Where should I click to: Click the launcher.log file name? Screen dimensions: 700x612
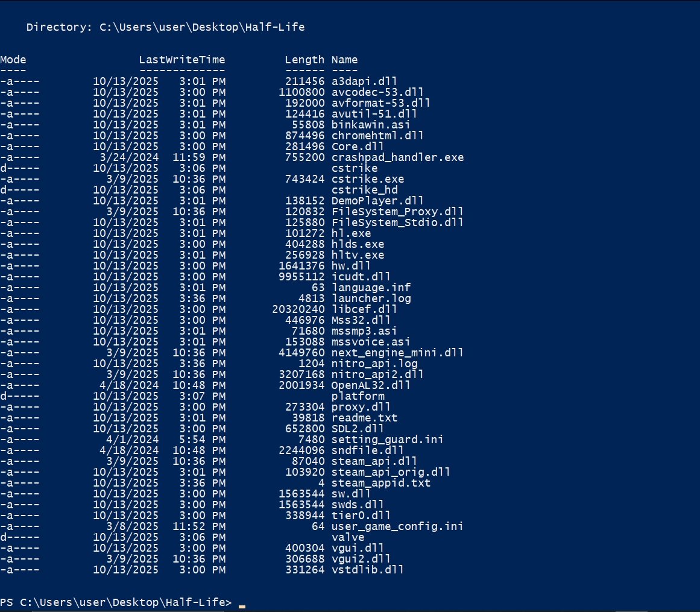point(371,298)
